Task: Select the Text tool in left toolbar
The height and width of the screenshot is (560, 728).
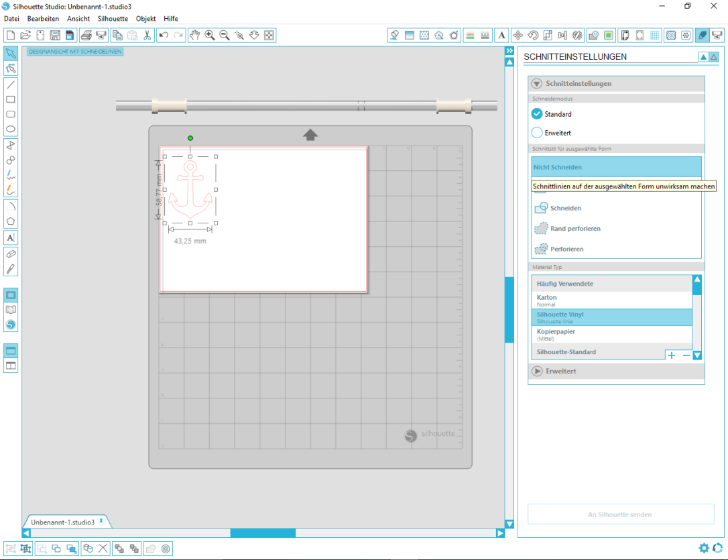Action: (x=11, y=237)
